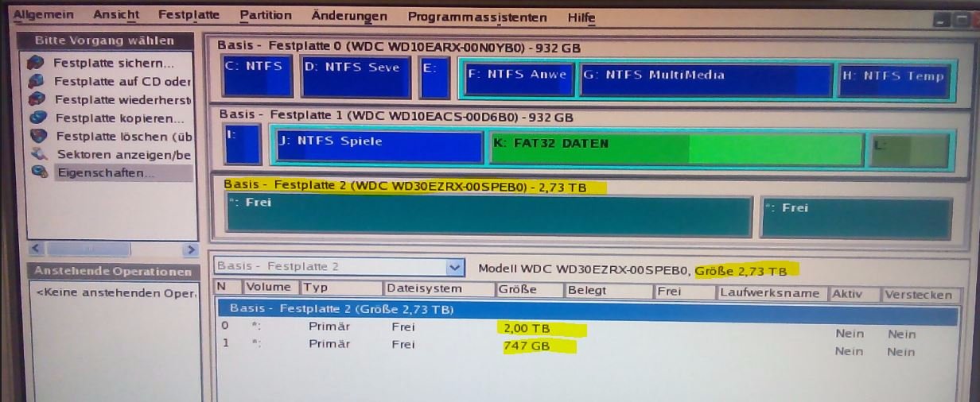
Task: Click the Eigenschaften magnifier icon
Action: pyautogui.click(x=39, y=172)
